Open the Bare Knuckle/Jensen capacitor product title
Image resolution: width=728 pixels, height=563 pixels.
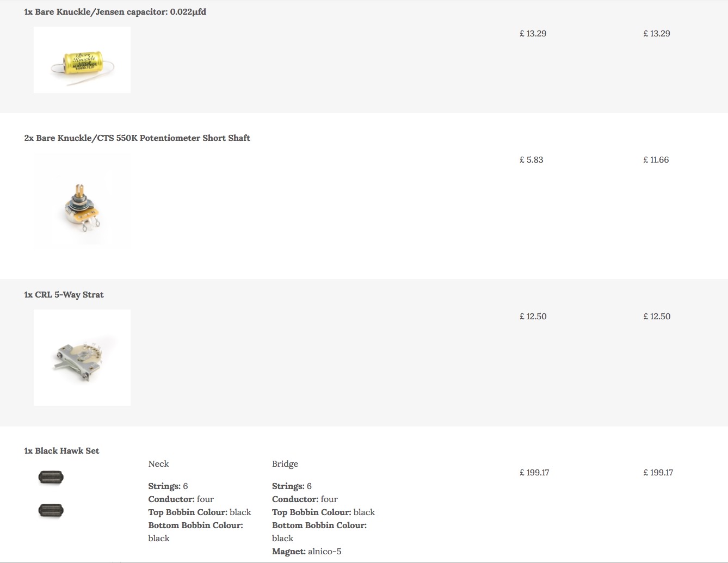115,11
